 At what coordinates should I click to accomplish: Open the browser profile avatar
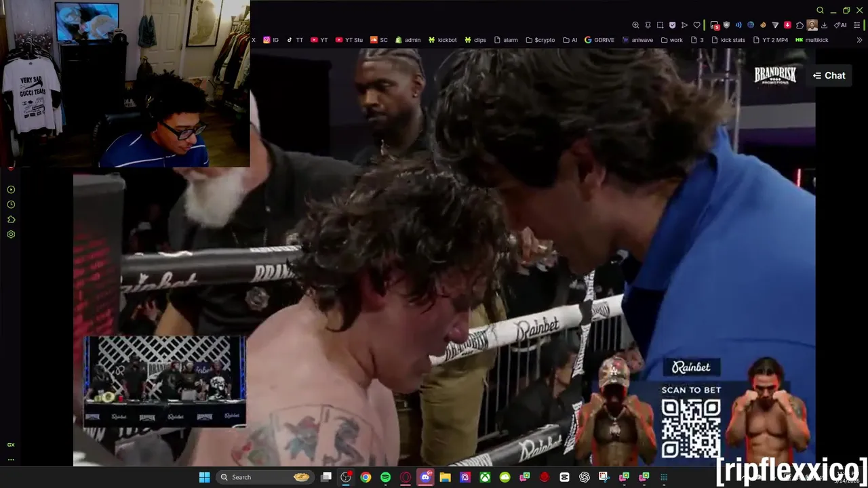(812, 25)
